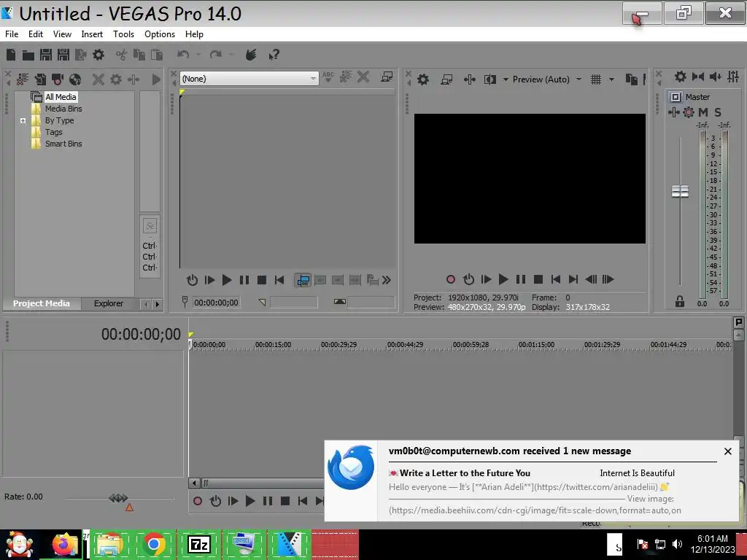Image resolution: width=747 pixels, height=560 pixels.
Task: Open a project with the folder icon
Action: [28, 55]
